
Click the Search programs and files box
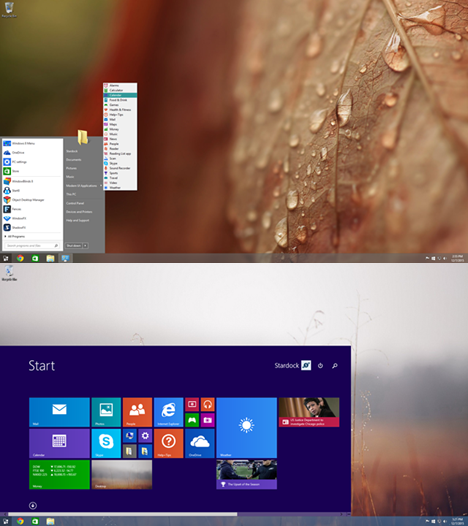32,246
